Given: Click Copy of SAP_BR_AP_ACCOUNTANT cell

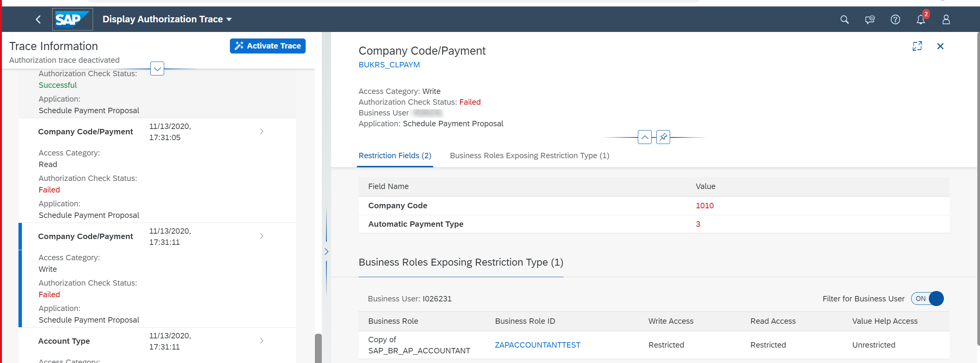Looking at the screenshot, I should (419, 345).
